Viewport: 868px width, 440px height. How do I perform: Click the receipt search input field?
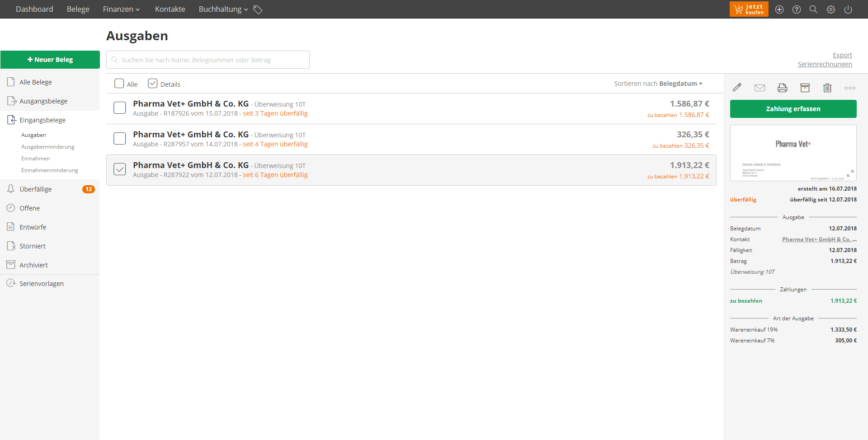(208, 60)
